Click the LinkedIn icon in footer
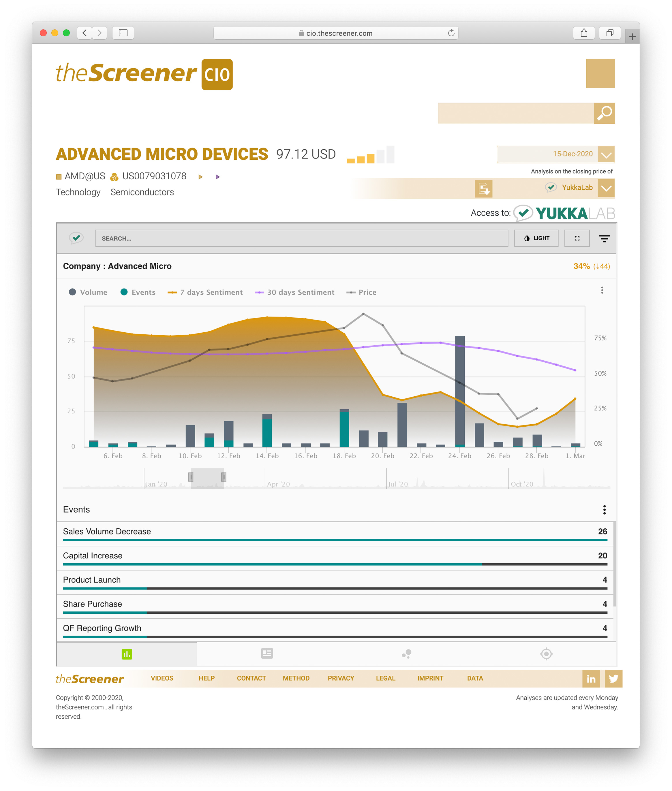Viewport: 672px width, 791px height. click(x=591, y=679)
